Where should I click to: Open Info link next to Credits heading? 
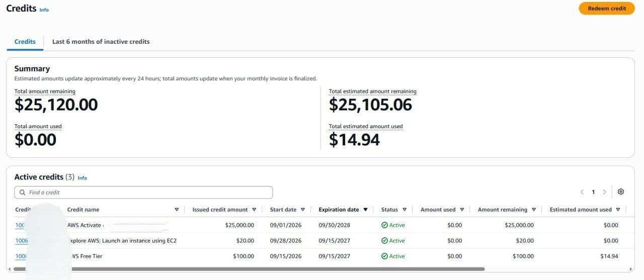[x=44, y=10]
